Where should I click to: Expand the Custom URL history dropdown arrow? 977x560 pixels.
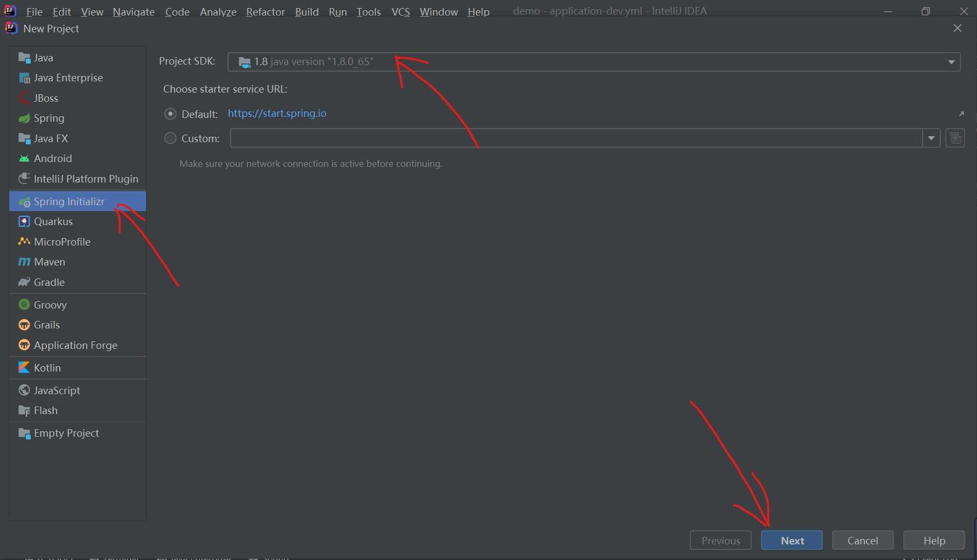931,138
